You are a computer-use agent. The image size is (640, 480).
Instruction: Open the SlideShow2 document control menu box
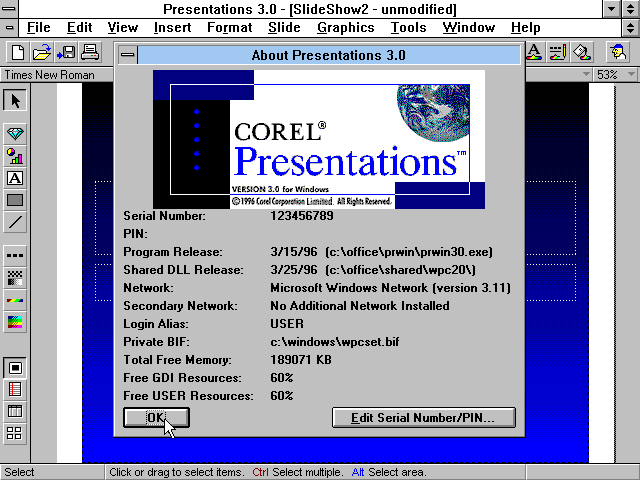point(9,28)
